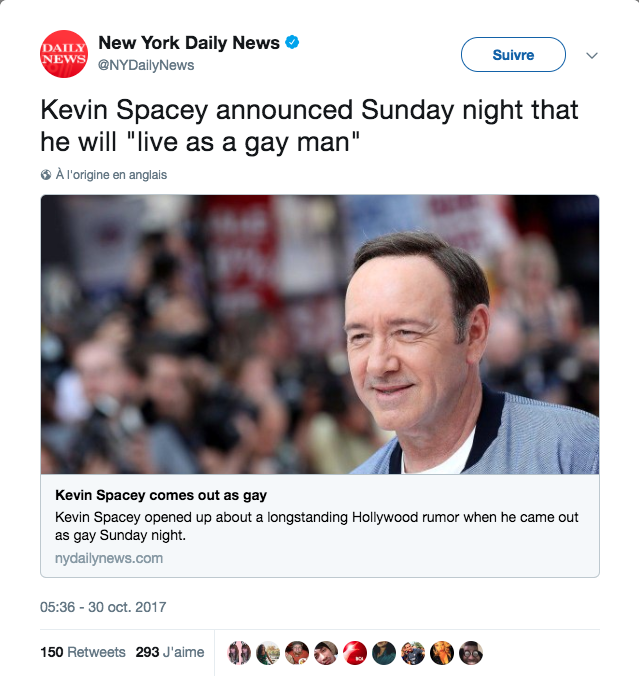Click the blue verified badge icon
Viewport: 639px width, 676px height.
point(292,42)
